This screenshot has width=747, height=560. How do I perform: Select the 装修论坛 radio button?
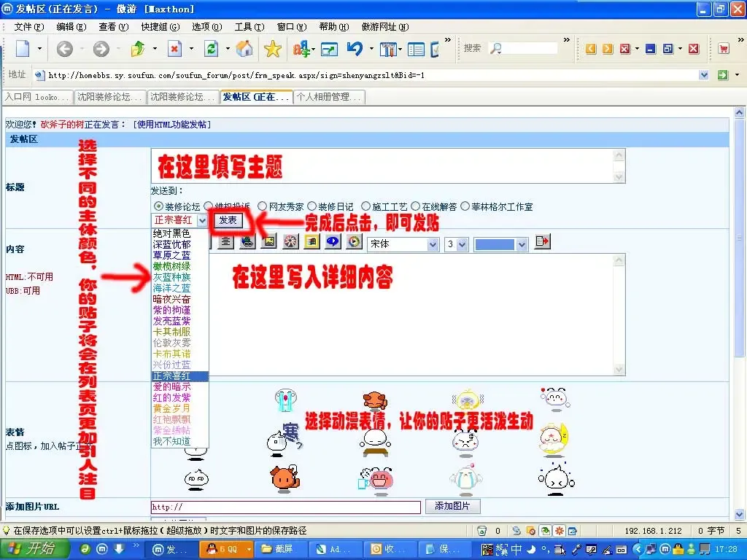158,206
